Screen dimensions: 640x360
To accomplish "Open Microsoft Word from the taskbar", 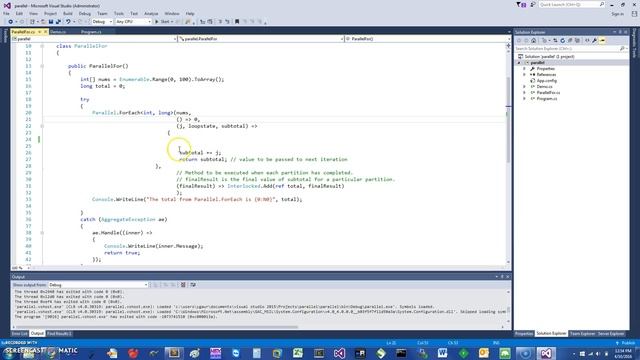I will point(442,353).
